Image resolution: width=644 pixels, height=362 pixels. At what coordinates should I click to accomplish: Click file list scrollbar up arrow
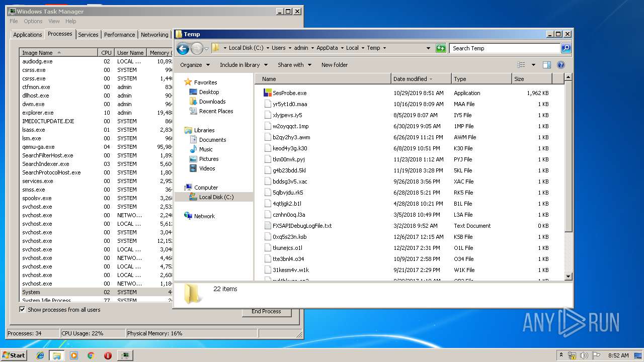pyautogui.click(x=568, y=77)
